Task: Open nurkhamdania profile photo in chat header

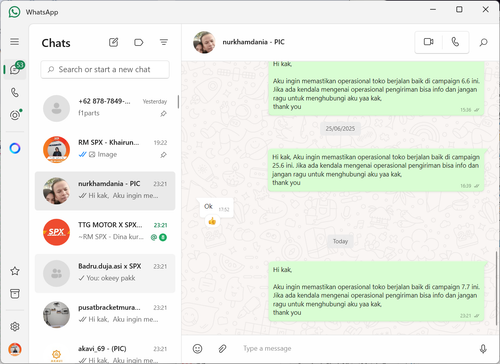Action: [x=204, y=42]
